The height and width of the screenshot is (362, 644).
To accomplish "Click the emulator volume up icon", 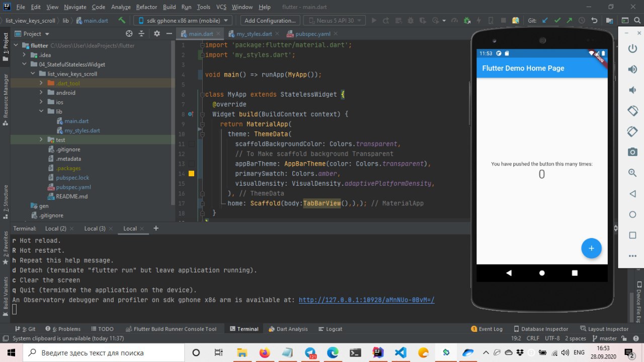I will pos(632,69).
